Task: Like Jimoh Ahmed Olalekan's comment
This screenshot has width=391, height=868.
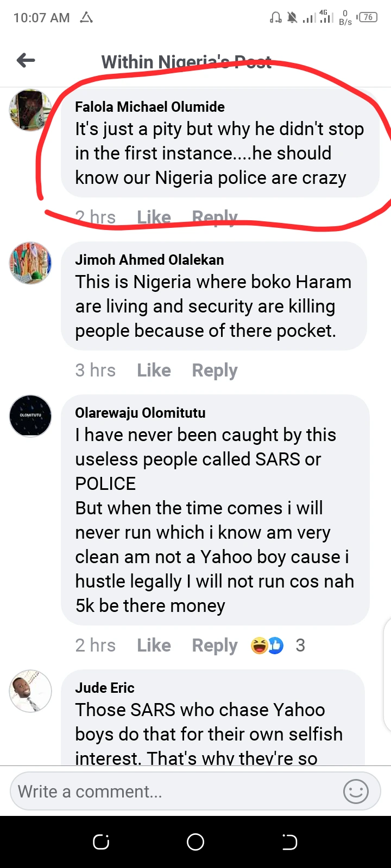Action: coord(154,371)
